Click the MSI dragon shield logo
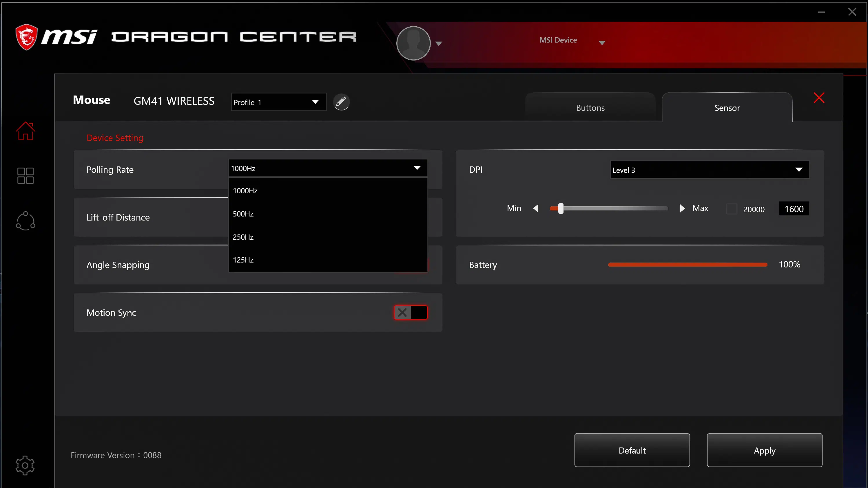The image size is (868, 488). pos(26,37)
